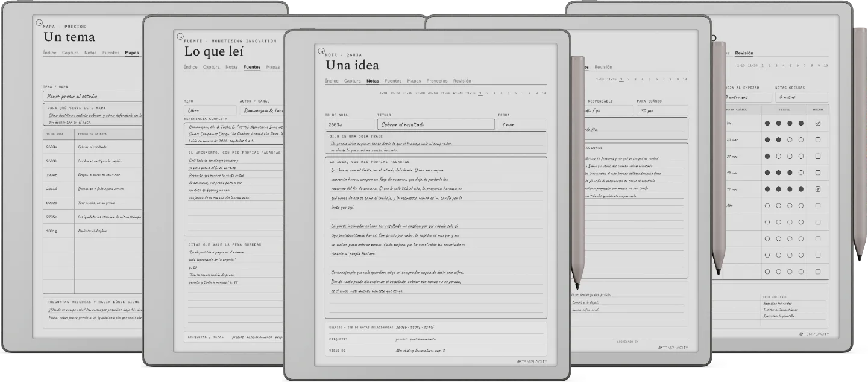Tap the Fecha field '9 mar'
The image size is (868, 382).
(x=522, y=124)
